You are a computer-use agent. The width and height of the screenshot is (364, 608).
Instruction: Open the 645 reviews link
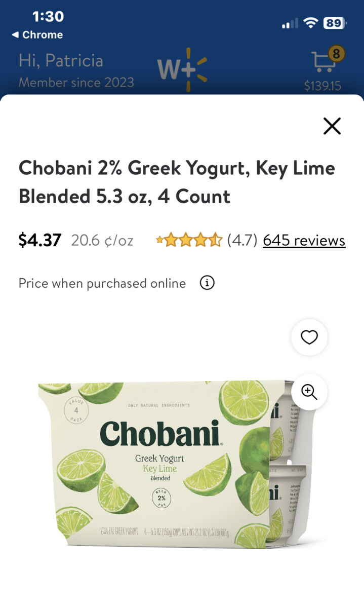[304, 240]
